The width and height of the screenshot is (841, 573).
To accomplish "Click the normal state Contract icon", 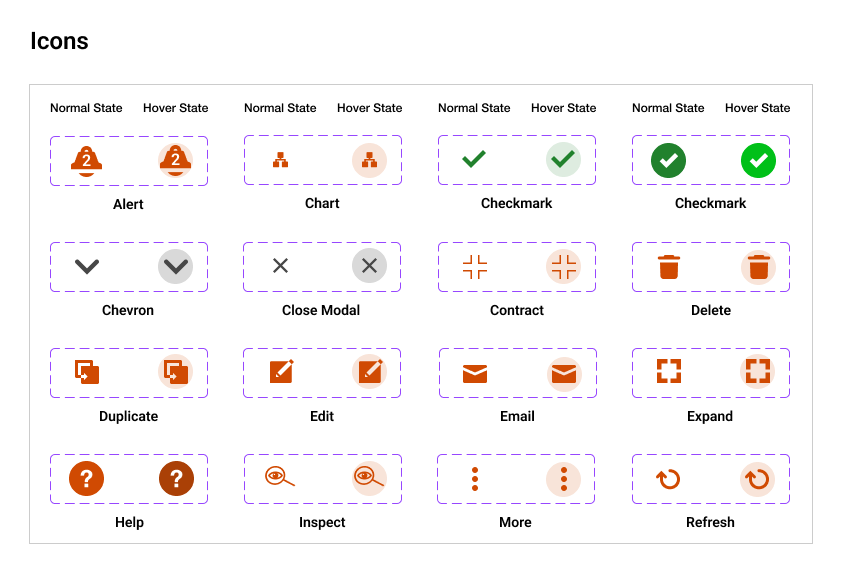I will point(475,267).
